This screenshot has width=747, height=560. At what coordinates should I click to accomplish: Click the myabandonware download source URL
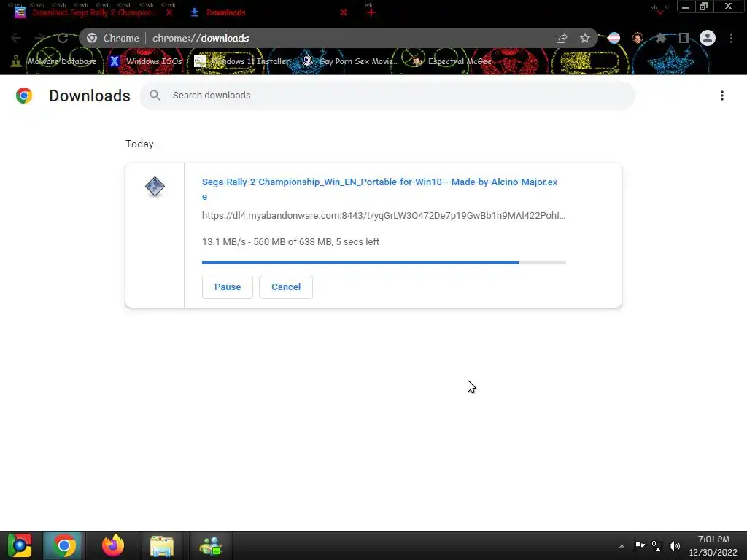point(384,216)
